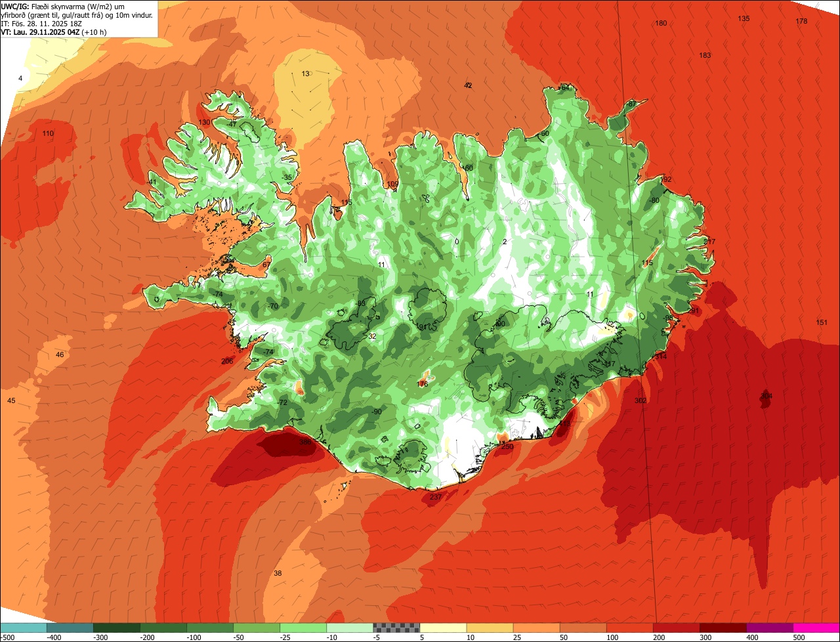Viewport: 840px width, 642px height.
Task: Click the map value '109' in the northern fjord
Action: tap(393, 184)
